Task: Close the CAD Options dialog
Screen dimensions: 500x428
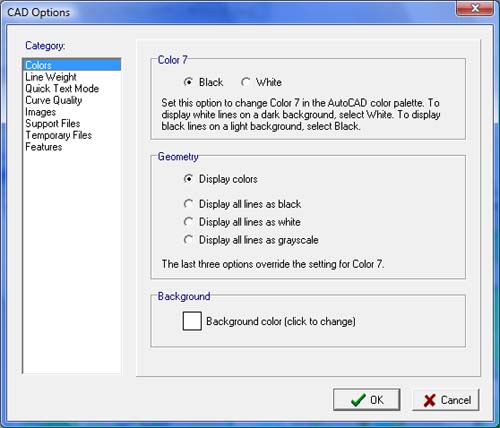Action: click(475, 8)
